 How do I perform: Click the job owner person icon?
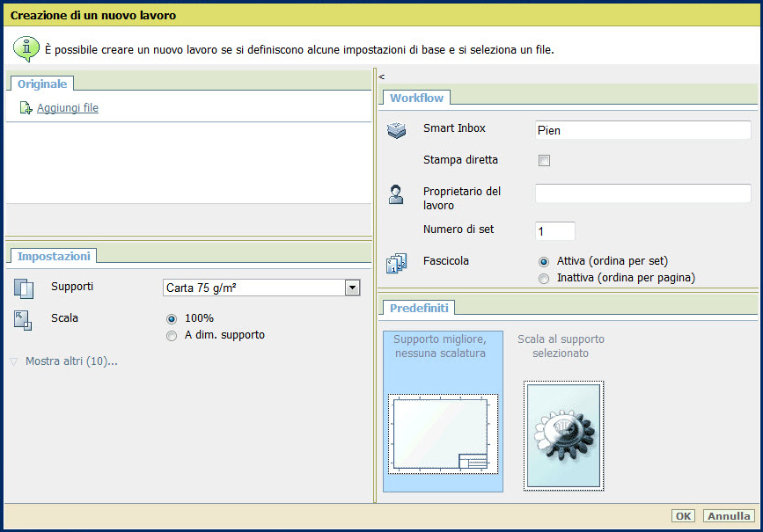396,195
